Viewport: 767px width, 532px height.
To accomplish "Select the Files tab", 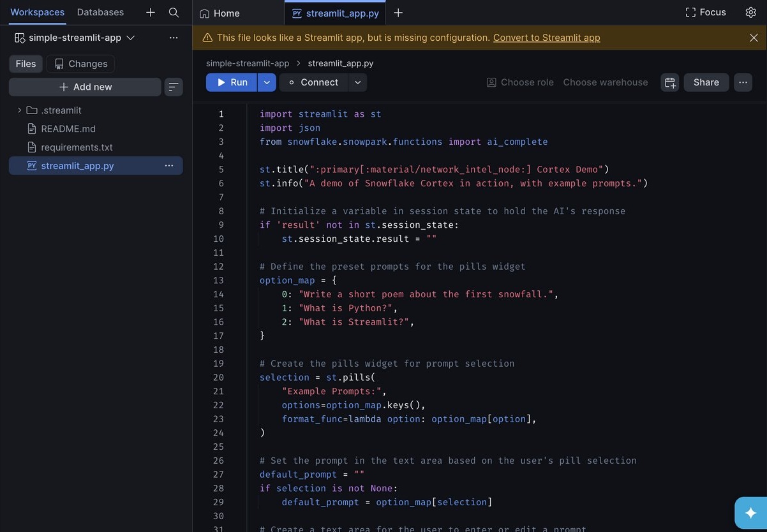I will 26,64.
